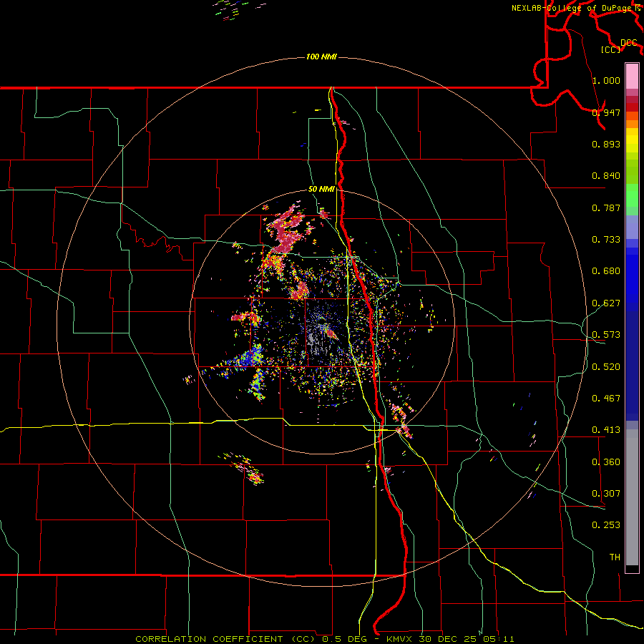The image size is (644, 644).
Task: Select the 0.893 scale value
Action: 606,144
